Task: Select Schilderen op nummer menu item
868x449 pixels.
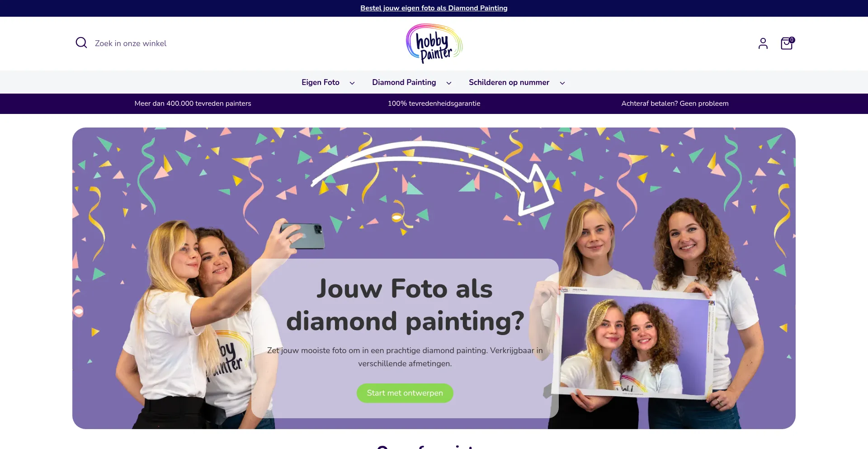Action: pyautogui.click(x=509, y=82)
